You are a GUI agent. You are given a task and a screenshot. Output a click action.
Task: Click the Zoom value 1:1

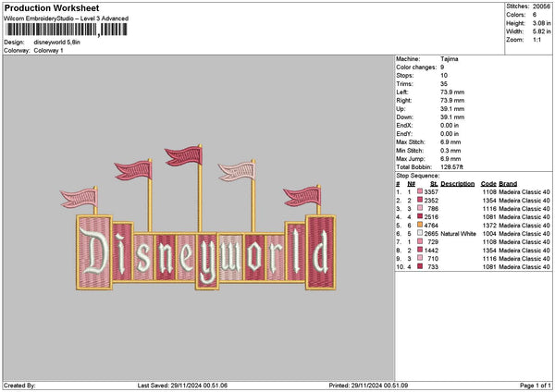click(x=536, y=40)
